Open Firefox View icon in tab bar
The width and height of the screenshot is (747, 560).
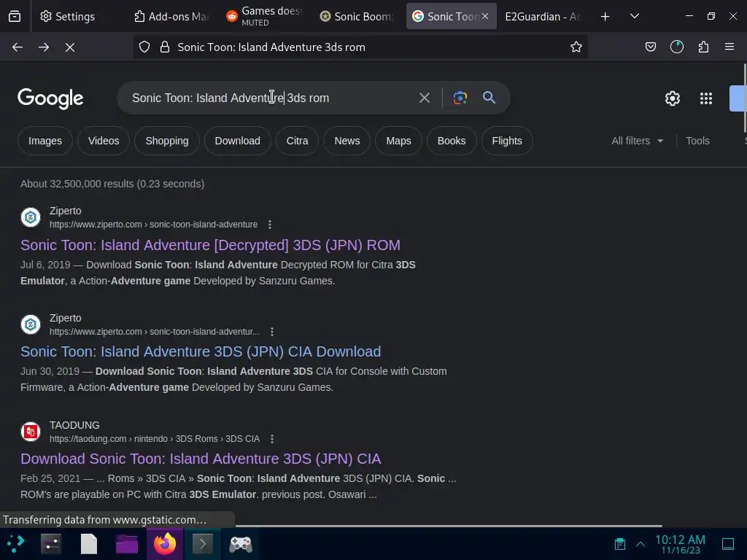pyautogui.click(x=15, y=17)
